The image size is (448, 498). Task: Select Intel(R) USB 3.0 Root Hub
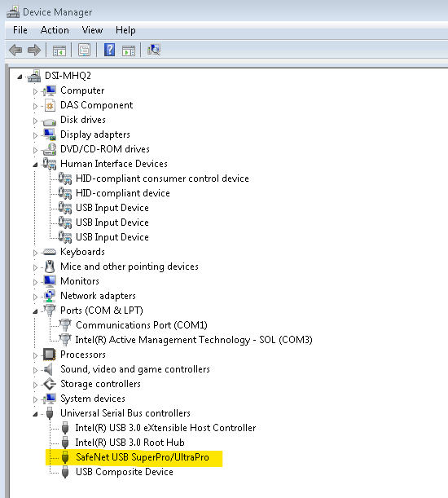tap(130, 443)
